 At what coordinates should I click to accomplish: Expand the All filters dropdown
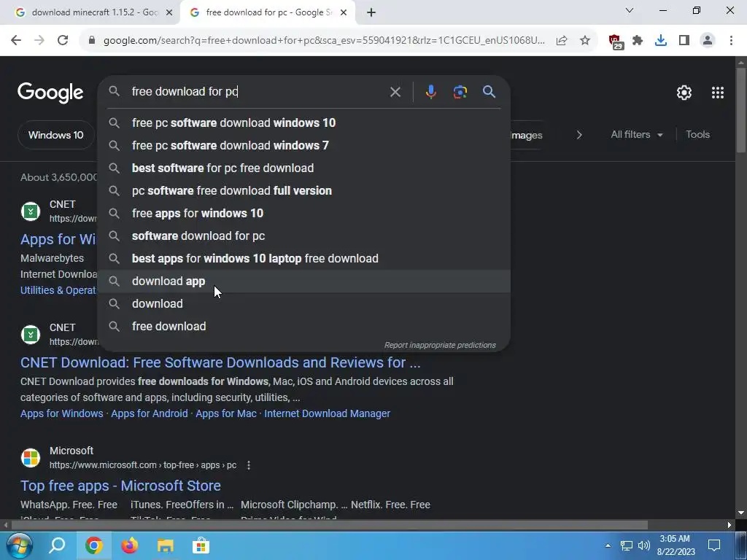pos(637,135)
